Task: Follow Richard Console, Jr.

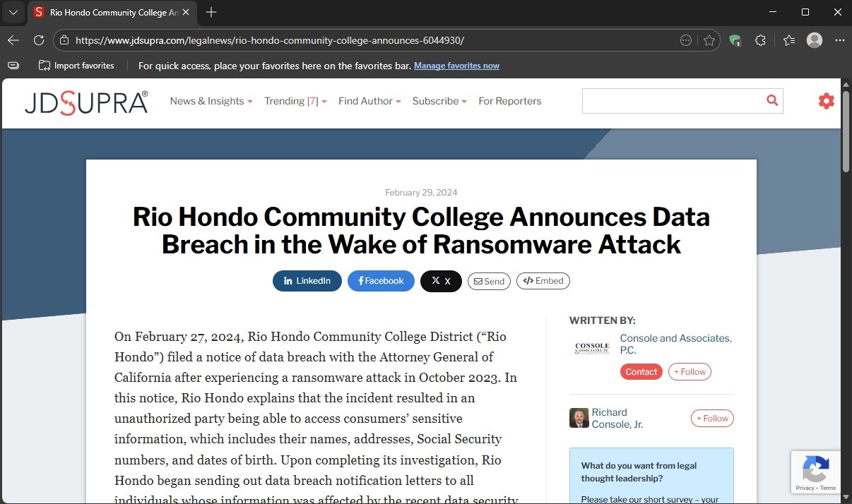Action: (x=712, y=419)
